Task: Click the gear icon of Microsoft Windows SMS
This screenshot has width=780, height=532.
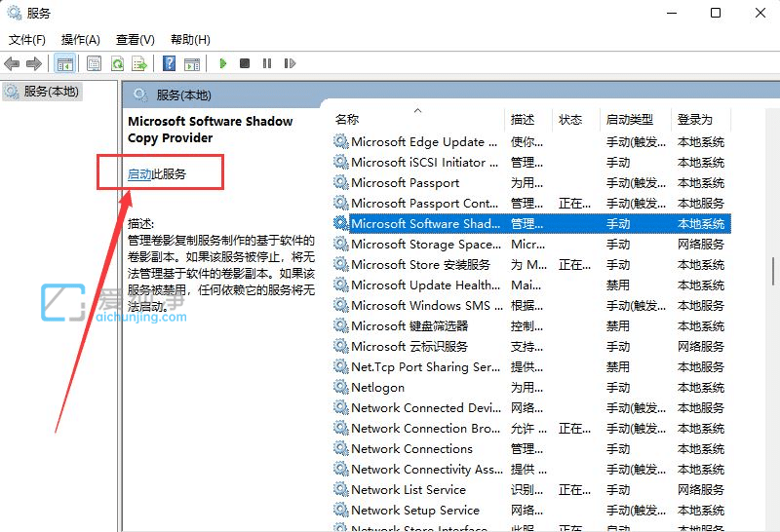Action: coord(340,305)
